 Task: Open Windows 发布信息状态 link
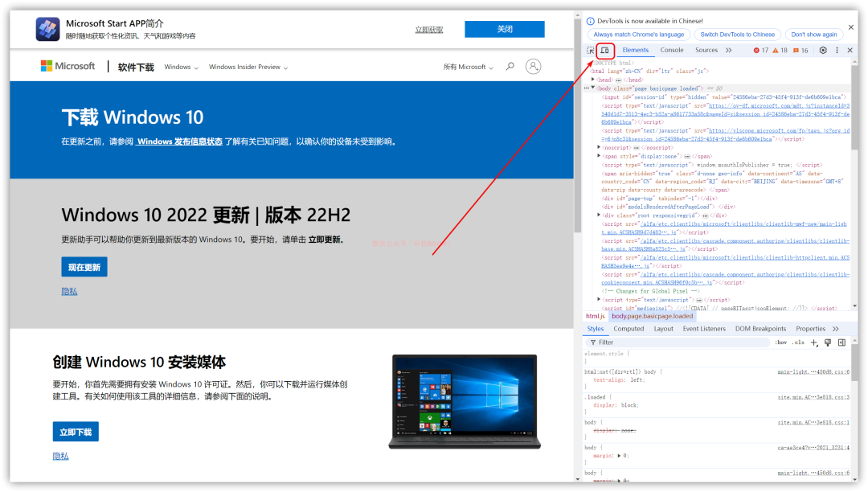(178, 141)
